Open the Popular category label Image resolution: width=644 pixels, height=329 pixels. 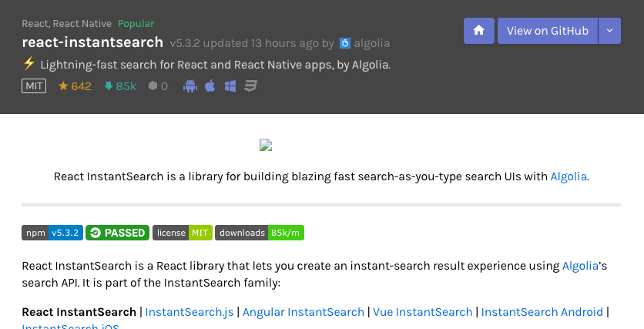[x=136, y=24]
